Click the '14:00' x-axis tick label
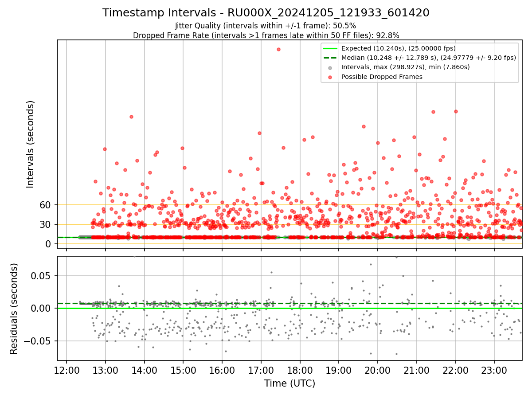Screen dimensions: 532x399 [144, 371]
